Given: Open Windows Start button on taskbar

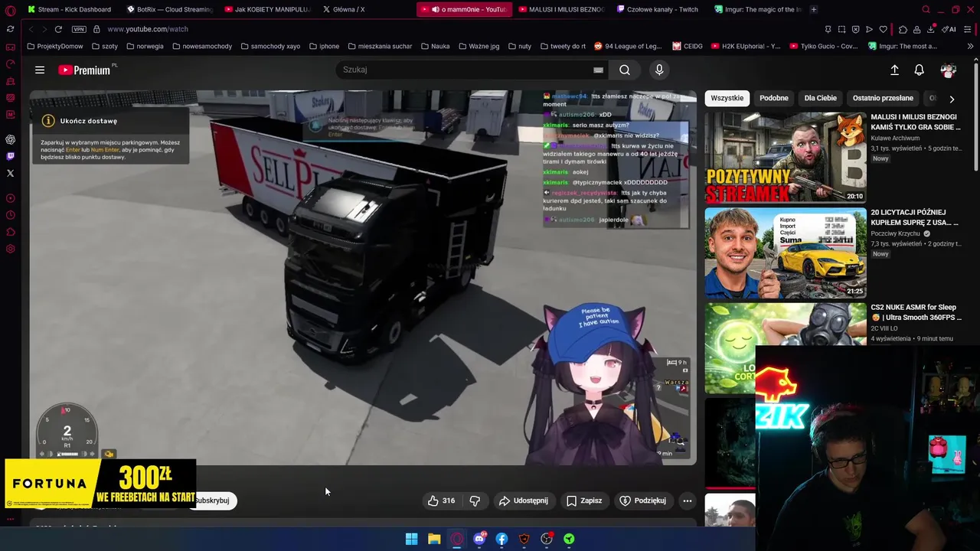Looking at the screenshot, I should pos(411,539).
